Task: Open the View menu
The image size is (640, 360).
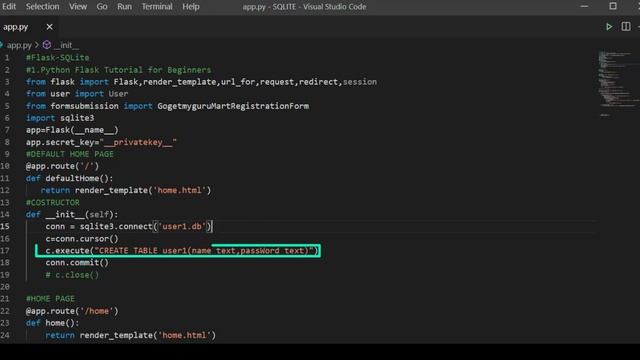Action: coord(78,7)
